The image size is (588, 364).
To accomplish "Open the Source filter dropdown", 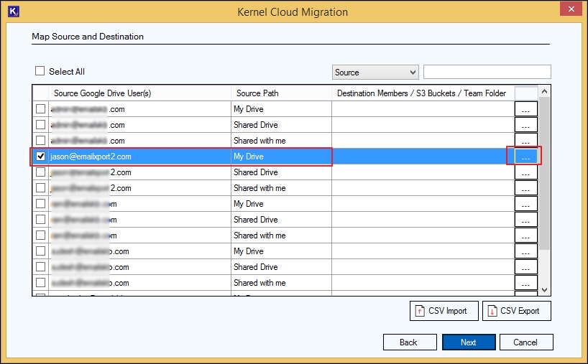I will (x=375, y=73).
